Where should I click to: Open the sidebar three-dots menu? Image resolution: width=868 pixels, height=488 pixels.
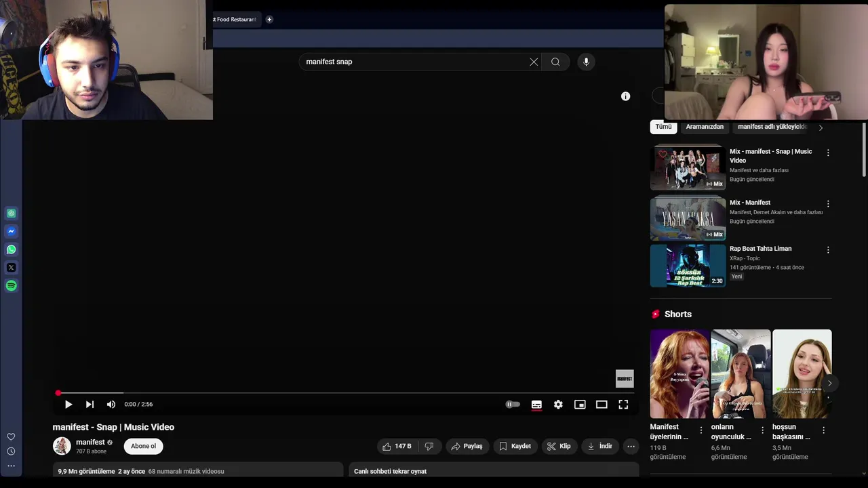[x=11, y=466]
